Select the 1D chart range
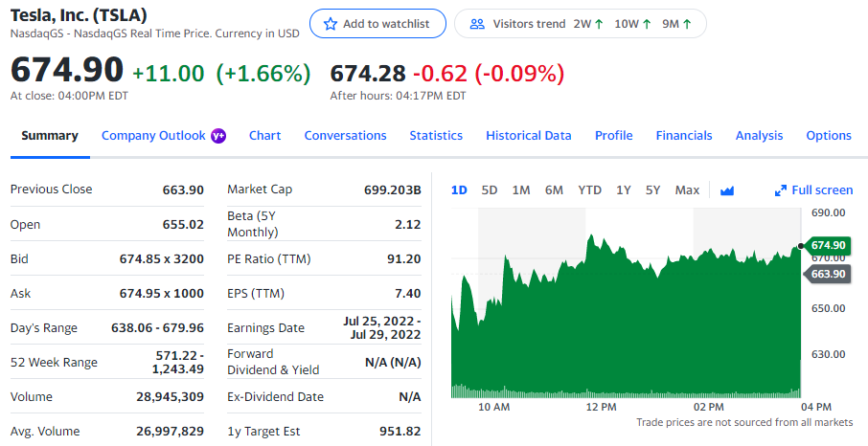Viewport: 868px width, 446px height. pos(459,190)
